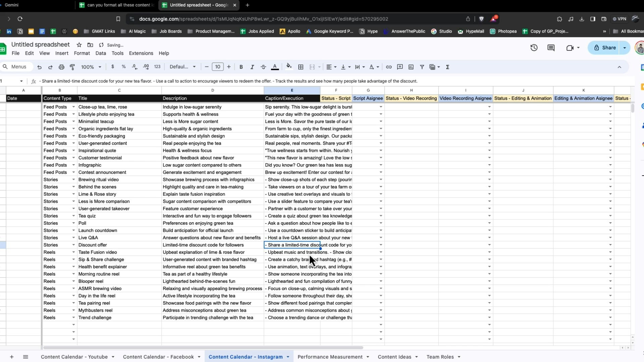Expand Content Type dropdown for Discount offer row
Viewport: 644px width, 362px height.
point(73,245)
